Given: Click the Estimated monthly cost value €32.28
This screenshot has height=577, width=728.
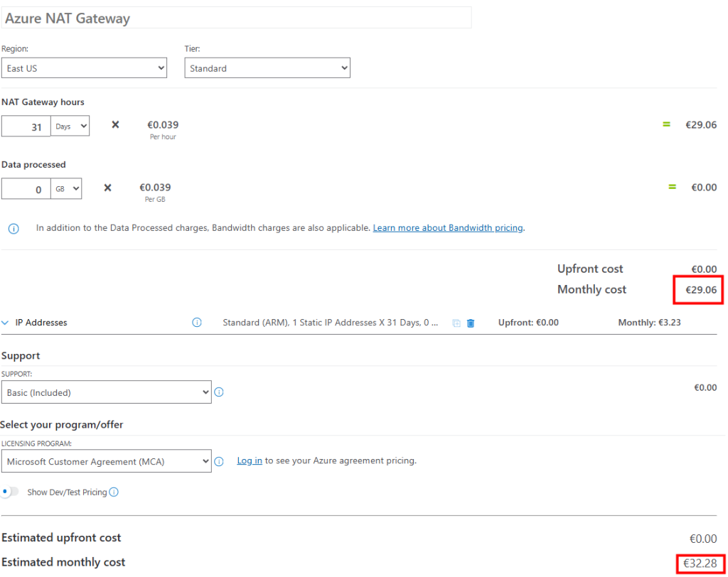Looking at the screenshot, I should (x=700, y=563).
